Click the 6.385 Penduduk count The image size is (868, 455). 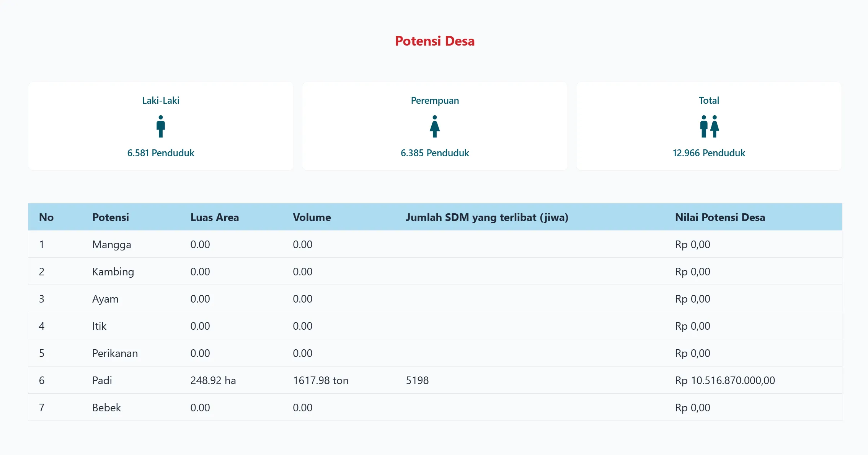pos(435,153)
